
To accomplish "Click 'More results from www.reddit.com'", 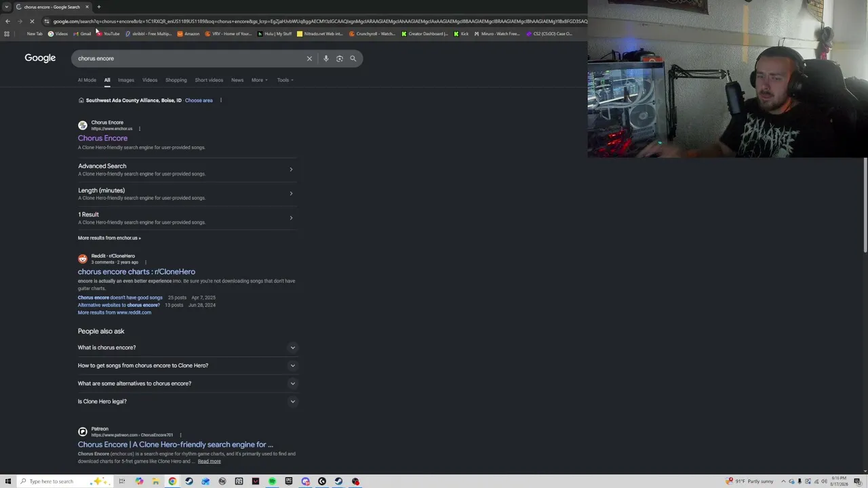I will pos(115,312).
